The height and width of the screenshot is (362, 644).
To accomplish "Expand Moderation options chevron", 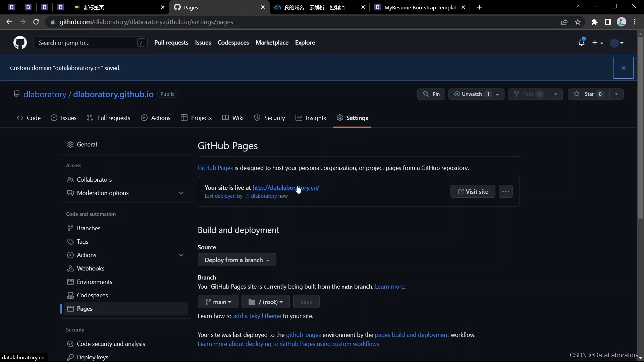I will click(x=181, y=193).
